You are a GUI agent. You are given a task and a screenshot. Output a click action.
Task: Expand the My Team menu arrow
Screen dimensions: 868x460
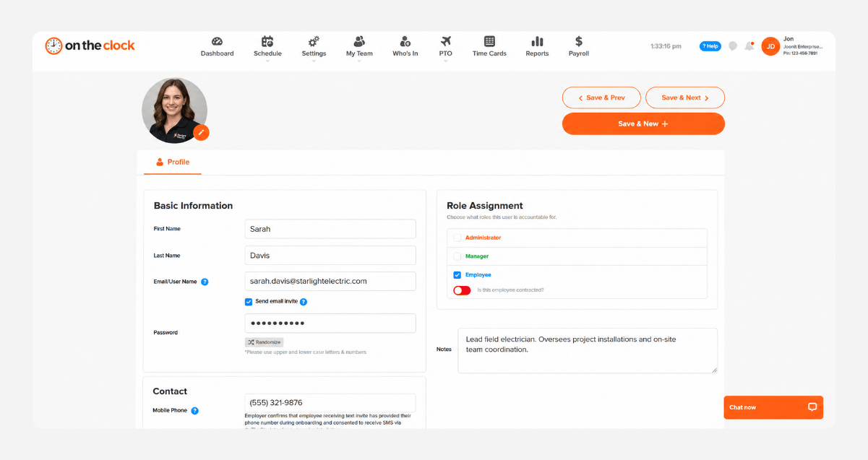[x=359, y=61]
